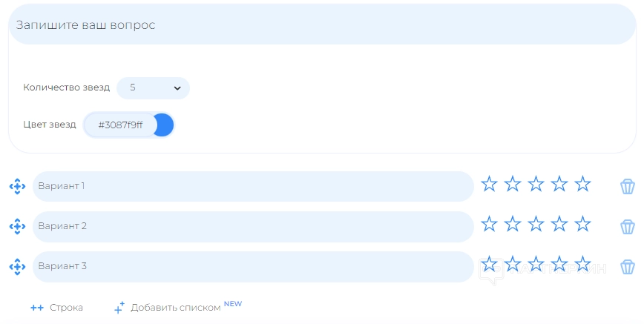The height and width of the screenshot is (324, 644).
Task: Select the third star for Вариант 2
Action: point(536,224)
